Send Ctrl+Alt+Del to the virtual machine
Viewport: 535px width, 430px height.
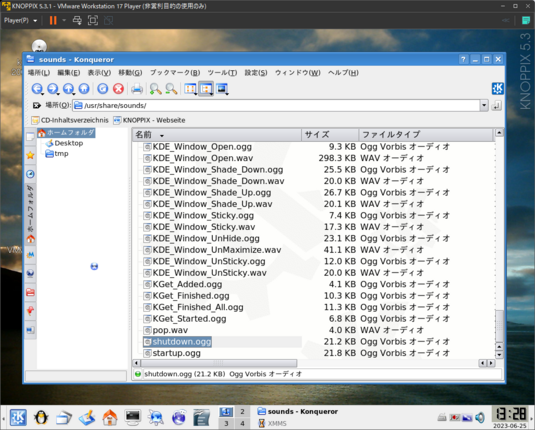[x=77, y=20]
